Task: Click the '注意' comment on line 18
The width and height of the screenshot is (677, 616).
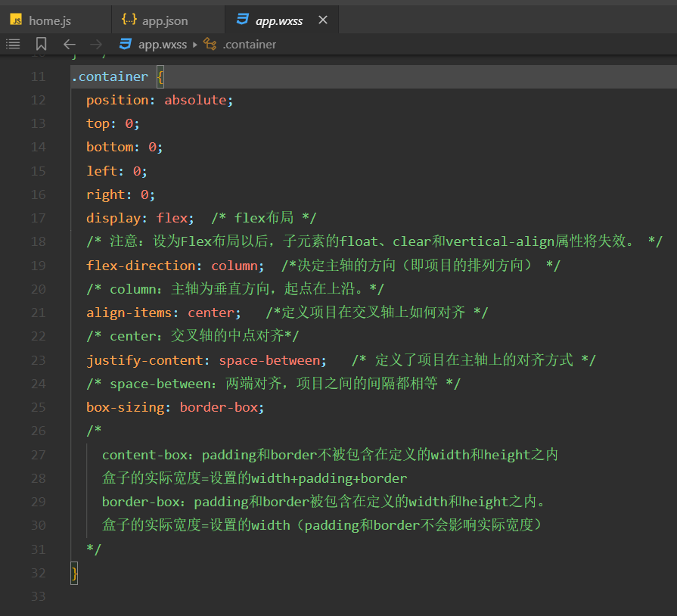Action: tap(374, 241)
